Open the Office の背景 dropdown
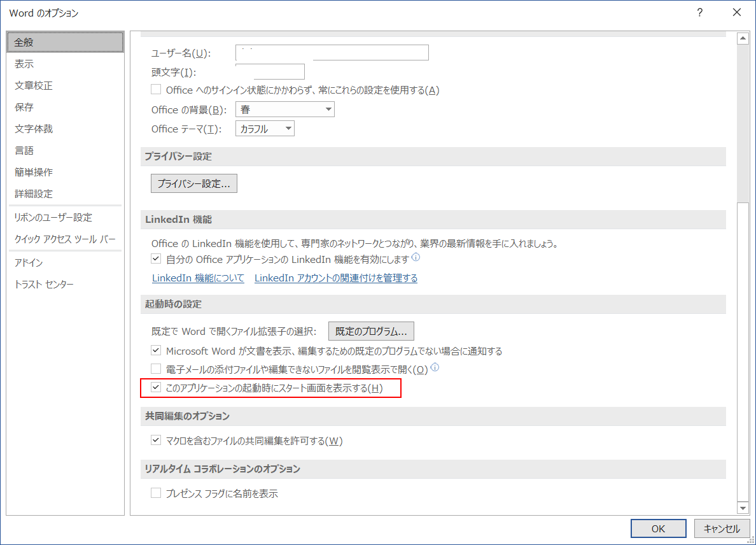Image resolution: width=756 pixels, height=545 pixels. (x=285, y=110)
